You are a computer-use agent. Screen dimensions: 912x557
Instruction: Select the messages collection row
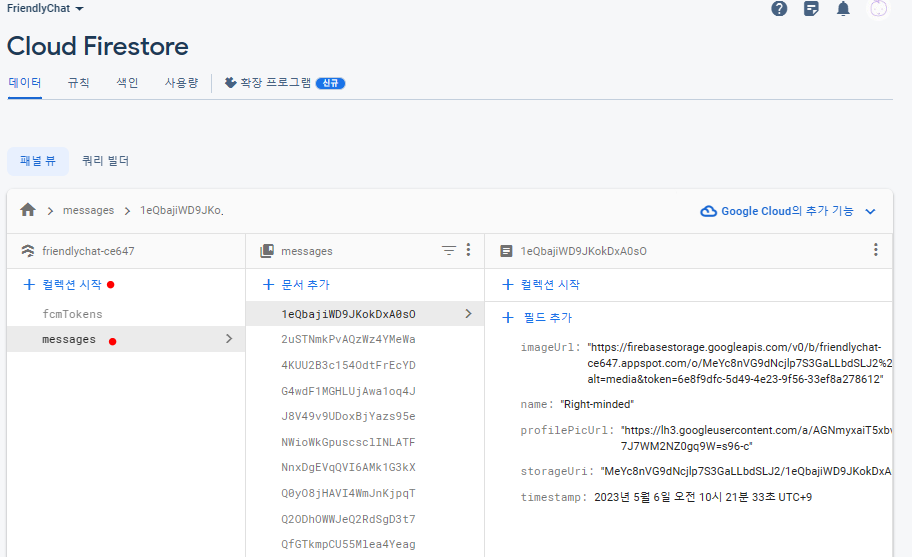126,339
